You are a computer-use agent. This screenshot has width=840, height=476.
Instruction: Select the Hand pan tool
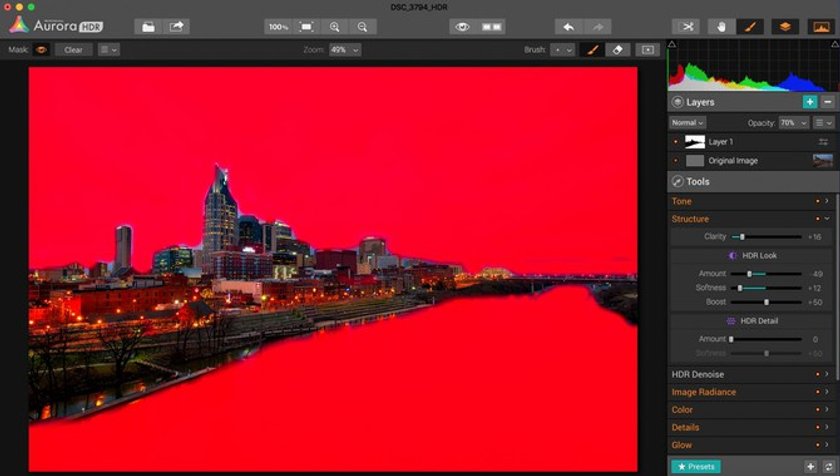[721, 27]
